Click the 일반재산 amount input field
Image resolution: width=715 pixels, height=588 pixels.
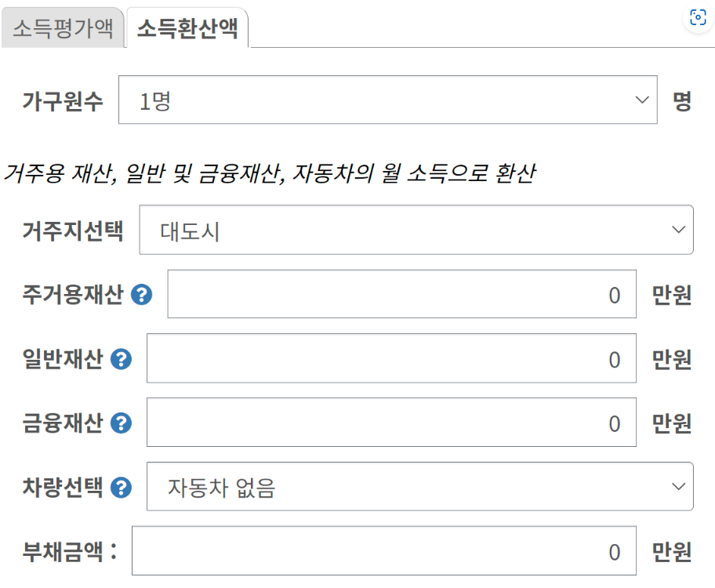392,359
